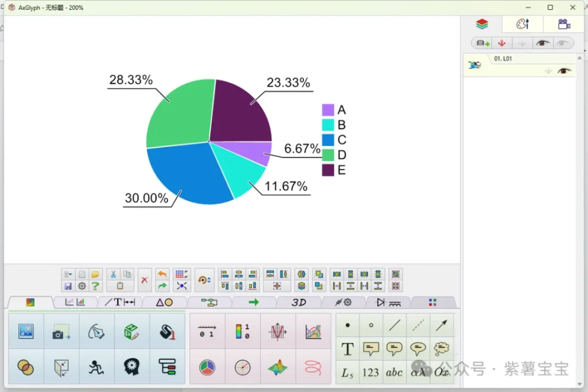Show all layers with the dark eye button
This screenshot has height=392, width=588.
542,43
